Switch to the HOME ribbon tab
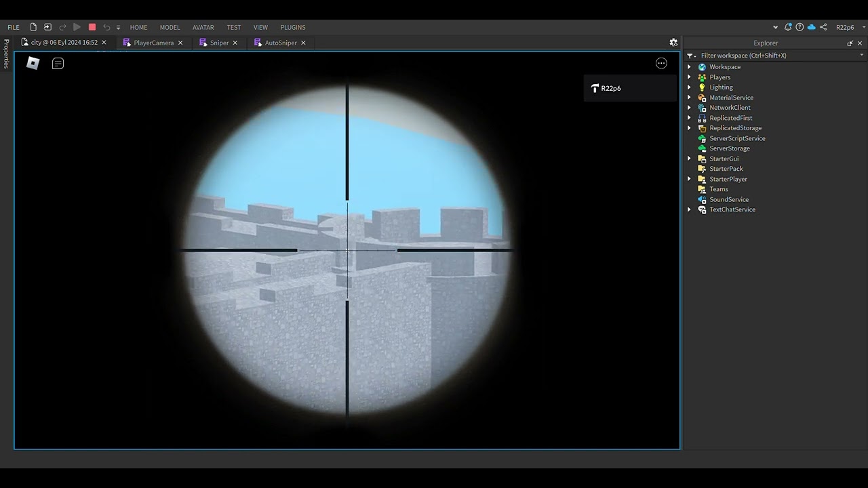This screenshot has height=488, width=868. coord(138,27)
